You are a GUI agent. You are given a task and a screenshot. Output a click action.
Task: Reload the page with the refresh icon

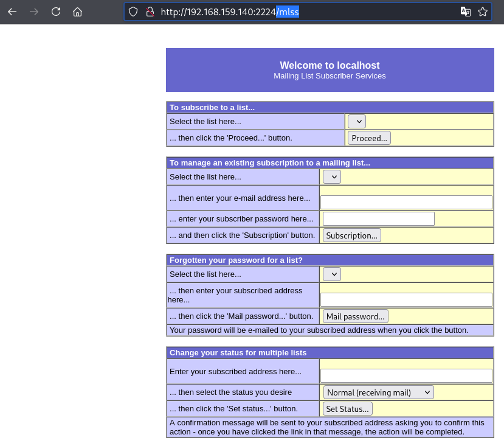coord(56,12)
